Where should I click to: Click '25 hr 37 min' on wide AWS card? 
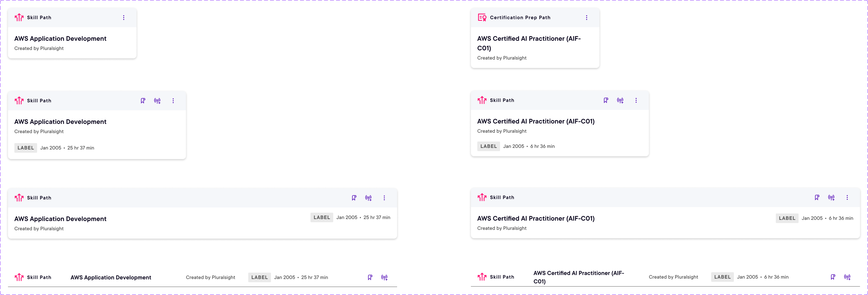point(377,217)
